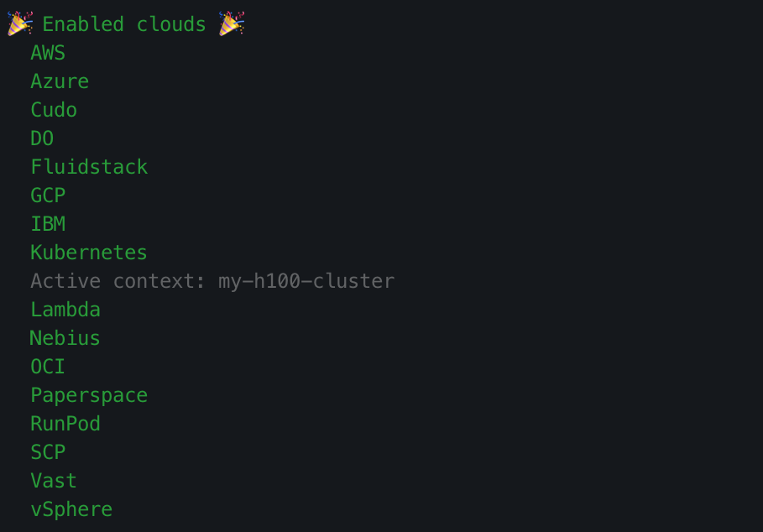Click the GCP cloud entry
763x532 pixels.
tap(48, 196)
